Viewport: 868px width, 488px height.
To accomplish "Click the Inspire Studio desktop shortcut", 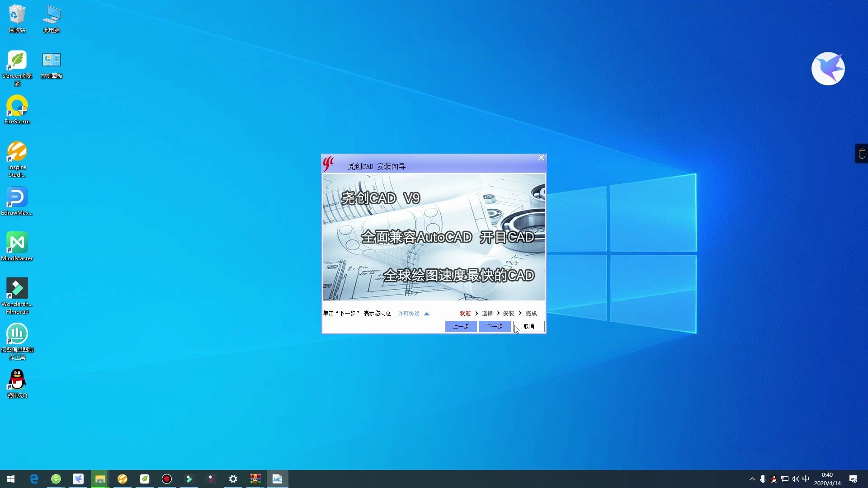I will pyautogui.click(x=17, y=152).
